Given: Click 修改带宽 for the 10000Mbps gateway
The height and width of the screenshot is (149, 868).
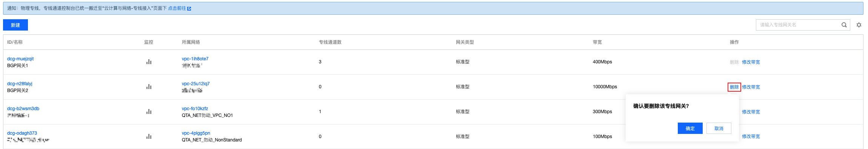Looking at the screenshot, I should click(751, 87).
